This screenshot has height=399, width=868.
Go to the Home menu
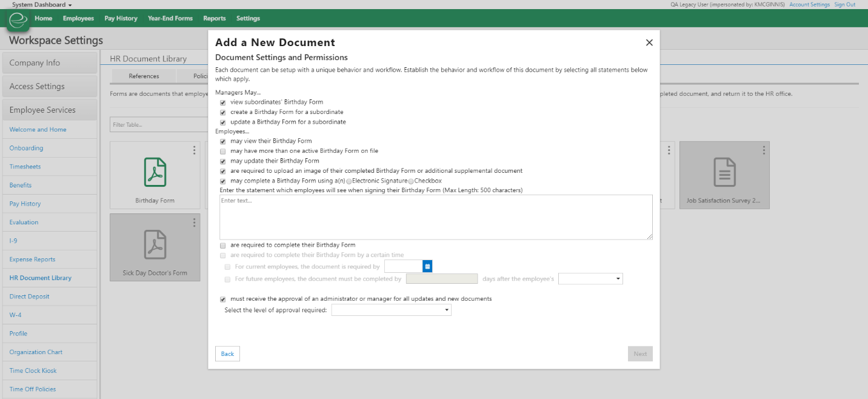[x=44, y=18]
